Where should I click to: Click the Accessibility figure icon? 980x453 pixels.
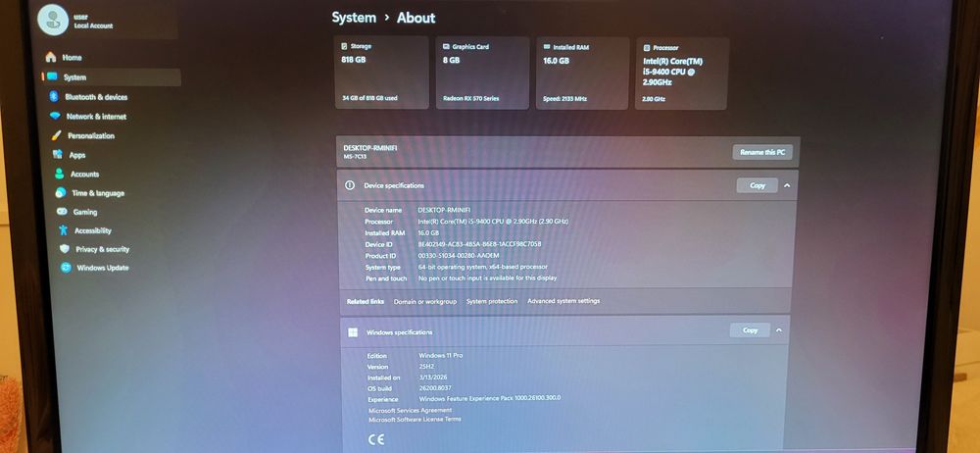[x=63, y=230]
